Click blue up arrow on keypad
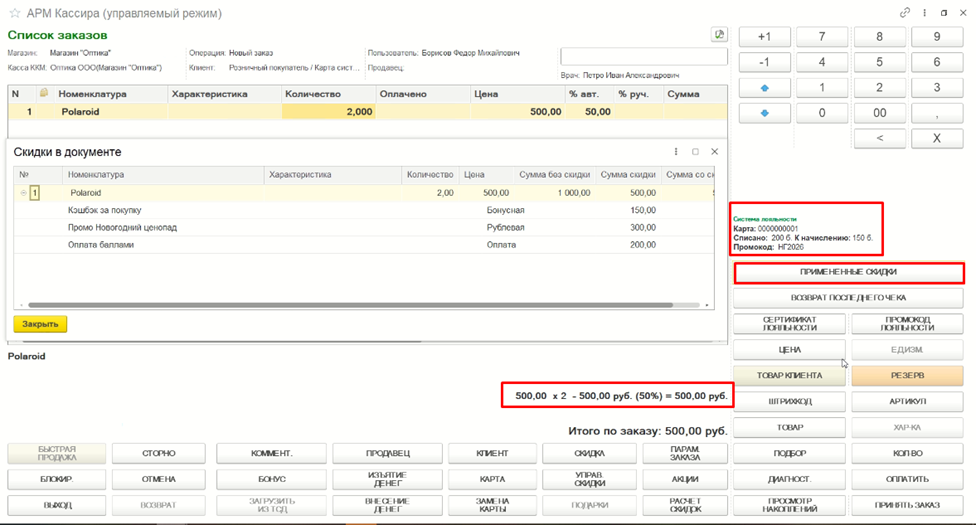The height and width of the screenshot is (525, 976). pos(764,88)
